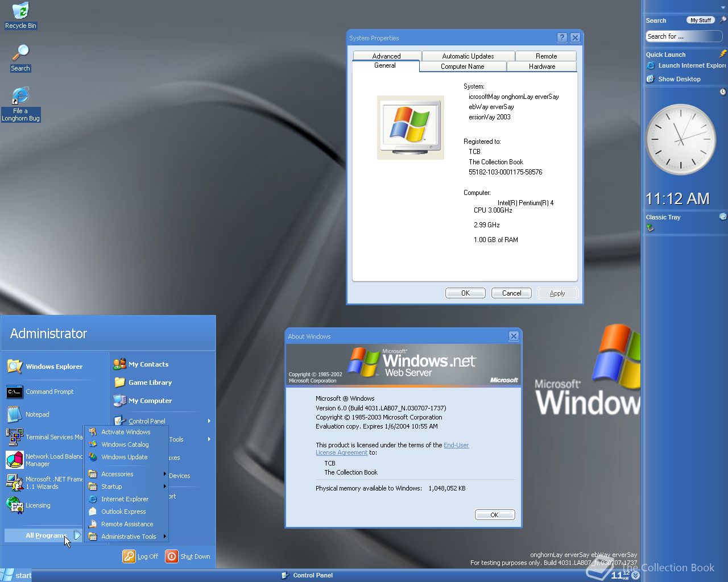This screenshot has height=582, width=728.
Task: Expand the Control Panel submenu arrow
Action: (x=209, y=421)
